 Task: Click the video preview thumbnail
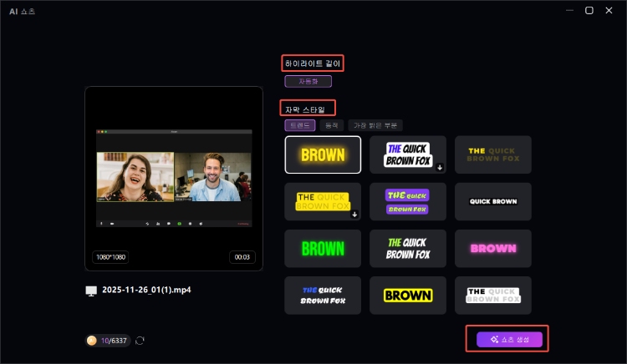coord(174,178)
